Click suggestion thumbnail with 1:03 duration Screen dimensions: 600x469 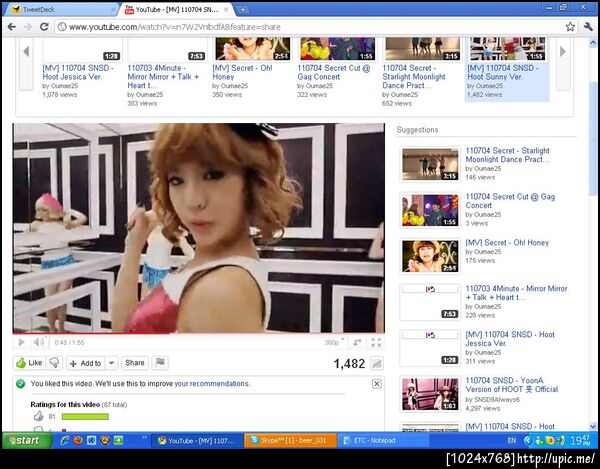[x=430, y=394]
